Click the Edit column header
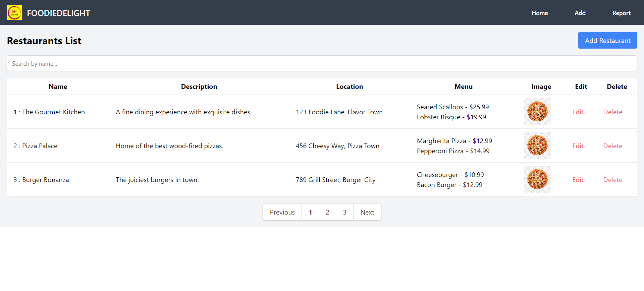 click(x=581, y=86)
